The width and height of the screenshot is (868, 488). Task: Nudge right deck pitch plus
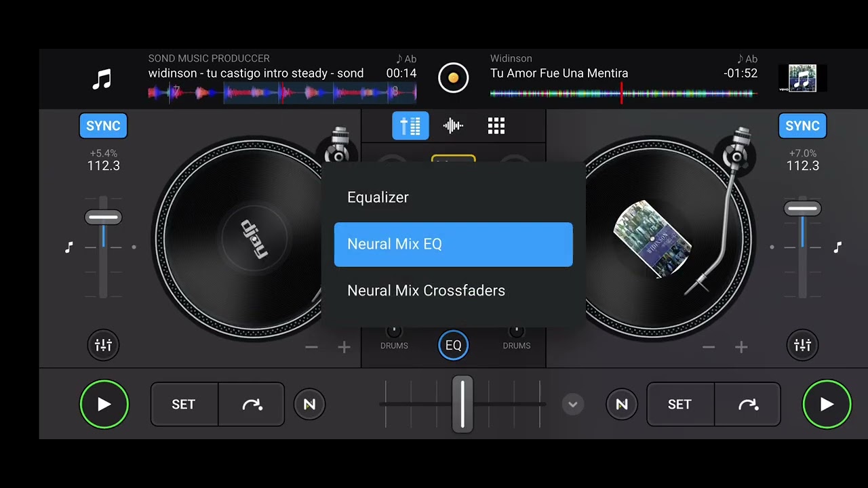pyautogui.click(x=741, y=348)
